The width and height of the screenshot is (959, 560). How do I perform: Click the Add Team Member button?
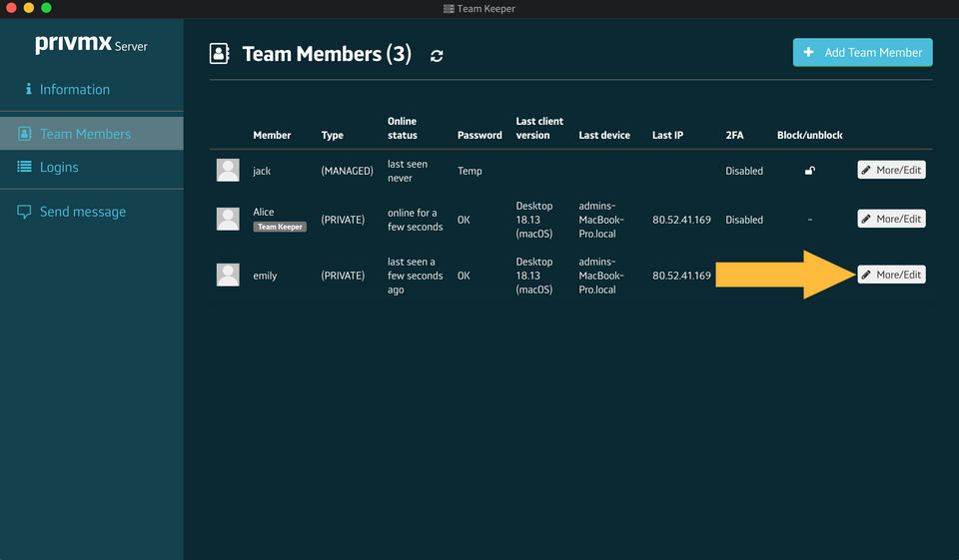click(862, 53)
